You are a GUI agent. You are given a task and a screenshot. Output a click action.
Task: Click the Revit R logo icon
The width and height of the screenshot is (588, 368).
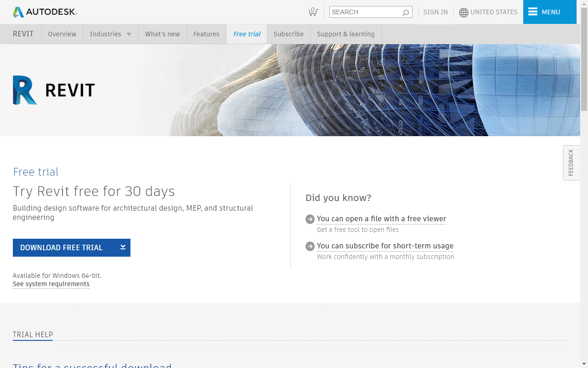pyautogui.click(x=25, y=90)
